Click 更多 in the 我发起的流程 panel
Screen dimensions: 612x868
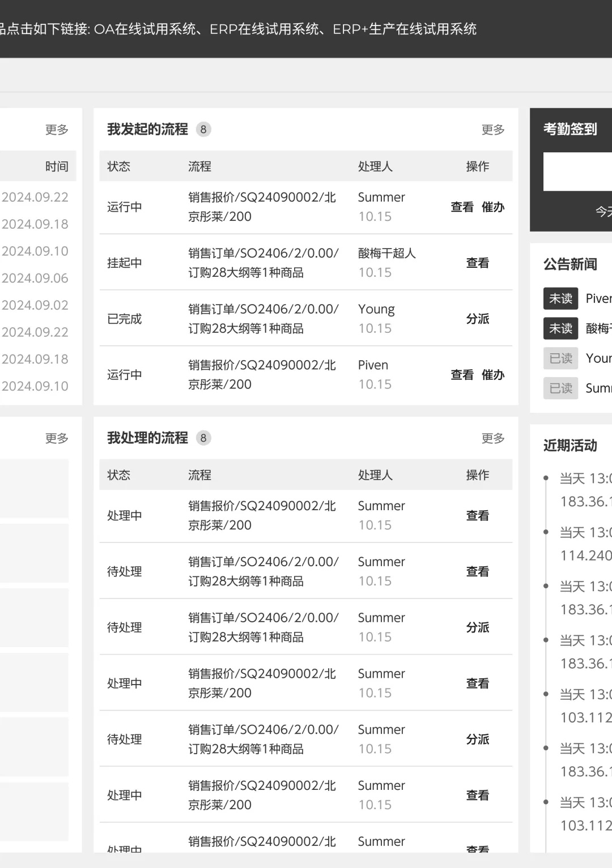pyautogui.click(x=493, y=130)
